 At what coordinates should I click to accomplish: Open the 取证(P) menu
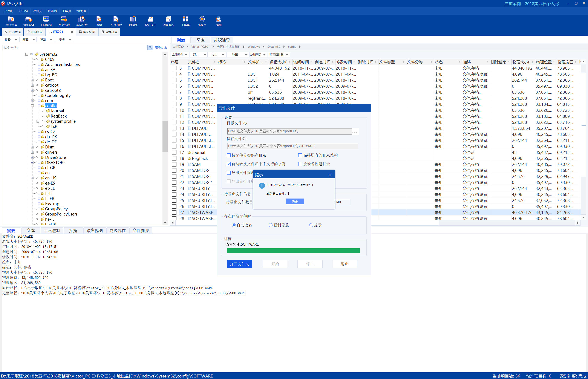(52, 11)
